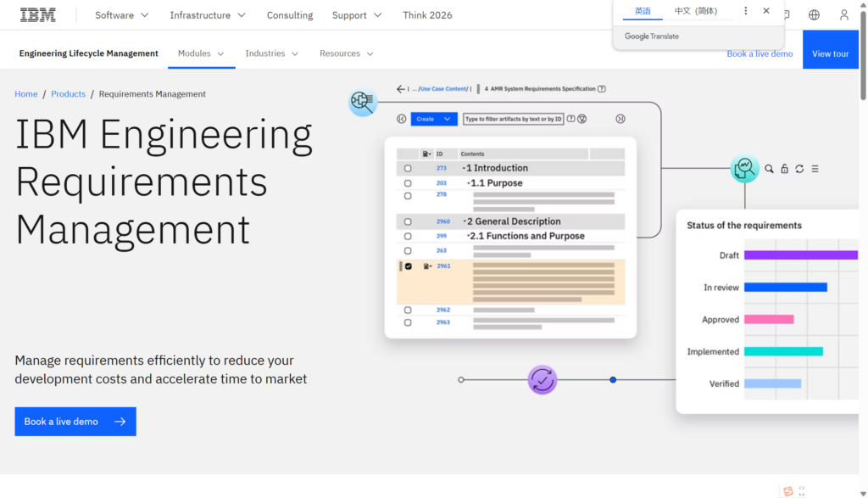This screenshot has height=498, width=868.
Task: Expand the Software menu
Action: tap(121, 15)
